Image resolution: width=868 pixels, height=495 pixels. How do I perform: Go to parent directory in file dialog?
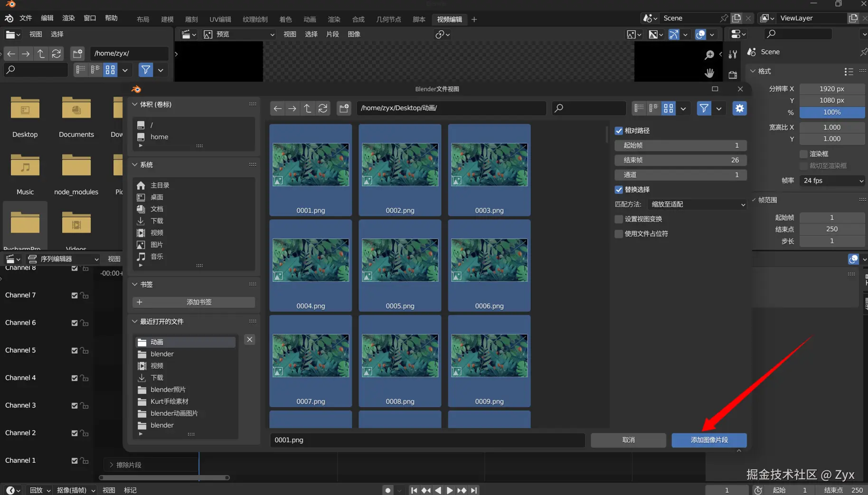point(308,108)
